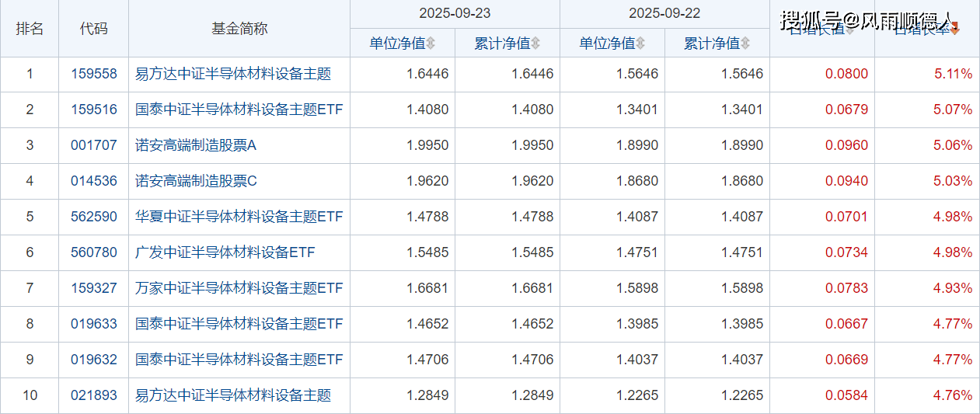Open fund code 159327 link

tap(94, 288)
